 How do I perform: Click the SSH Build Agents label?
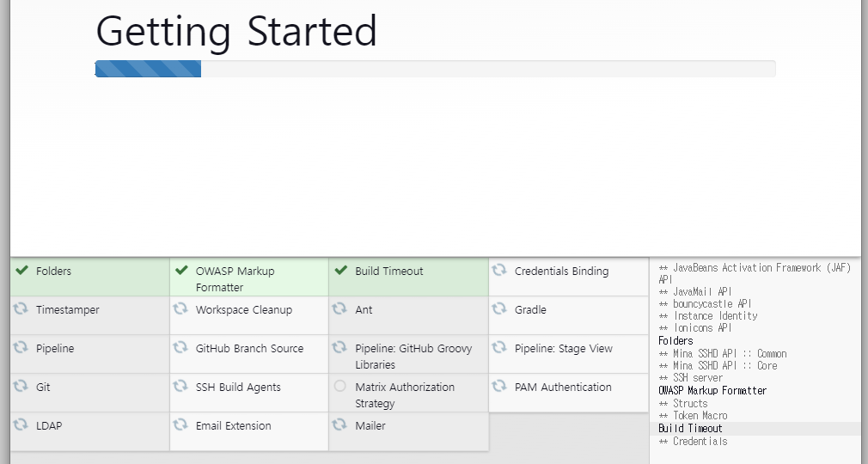pos(238,388)
